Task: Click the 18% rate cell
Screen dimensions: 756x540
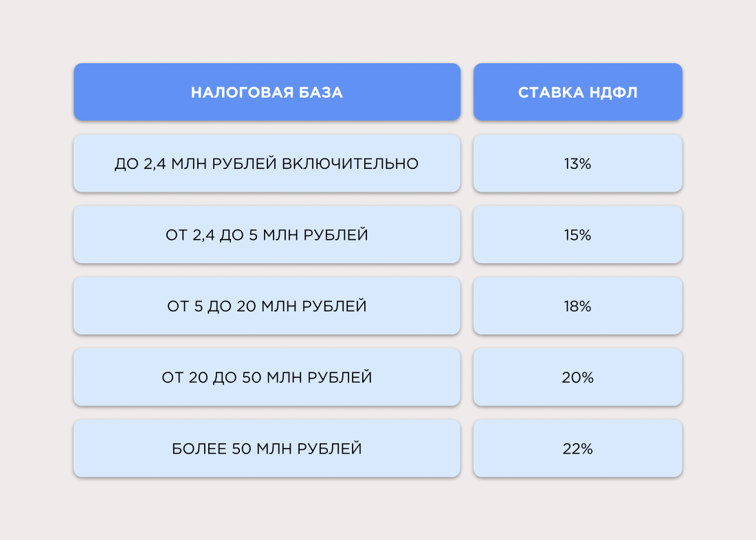Action: coord(577,306)
